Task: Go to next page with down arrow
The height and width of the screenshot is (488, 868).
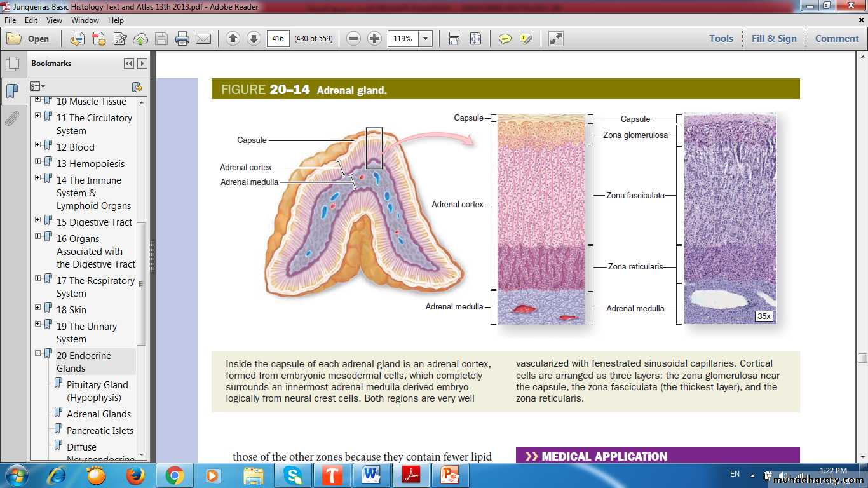Action: tap(254, 39)
